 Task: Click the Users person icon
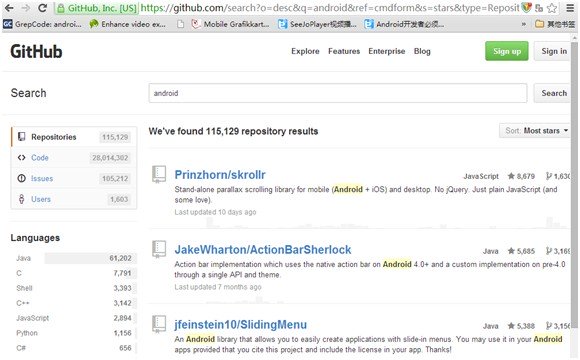click(21, 199)
